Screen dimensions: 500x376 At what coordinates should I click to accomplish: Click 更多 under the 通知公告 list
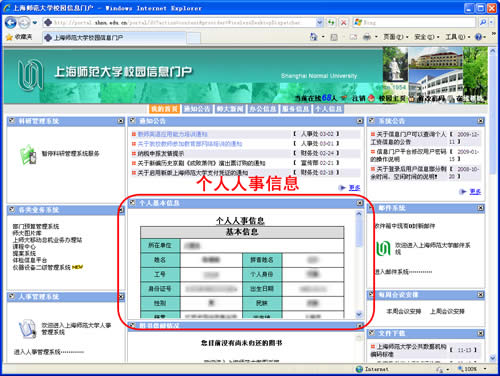tap(354, 188)
